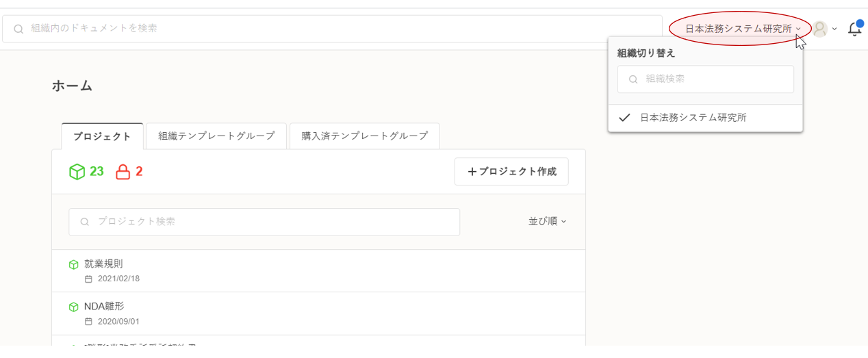Click the プロジェクト作成 button
Viewport: 868px width, 358px height.
(511, 172)
